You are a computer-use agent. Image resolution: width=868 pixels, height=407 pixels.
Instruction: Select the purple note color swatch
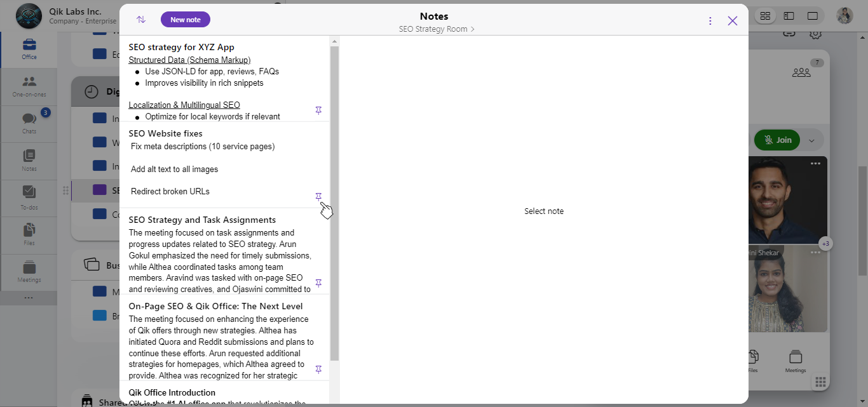(98, 190)
